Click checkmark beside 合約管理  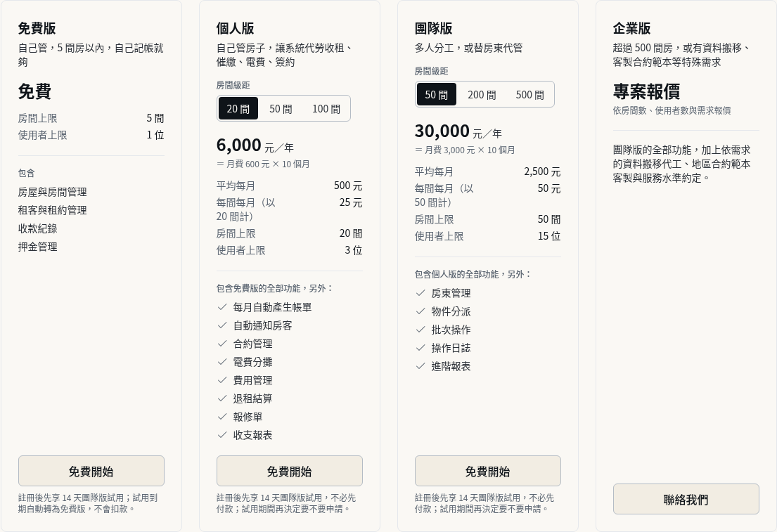click(222, 344)
